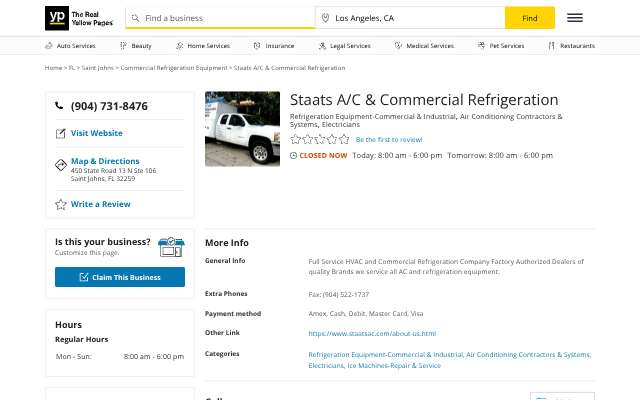Click Refrigeration Equipment-Commercial & Industrial category link
This screenshot has width=640, height=400.
click(x=386, y=355)
